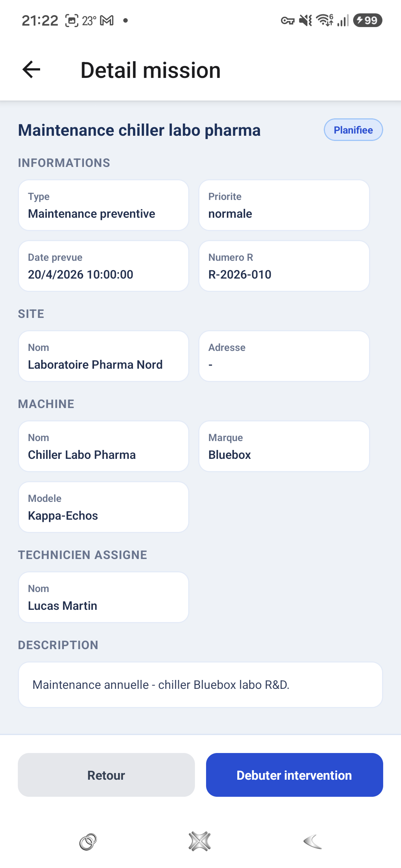401x868 pixels.
Task: Tap the Lucas Martin technician card
Action: click(x=104, y=597)
